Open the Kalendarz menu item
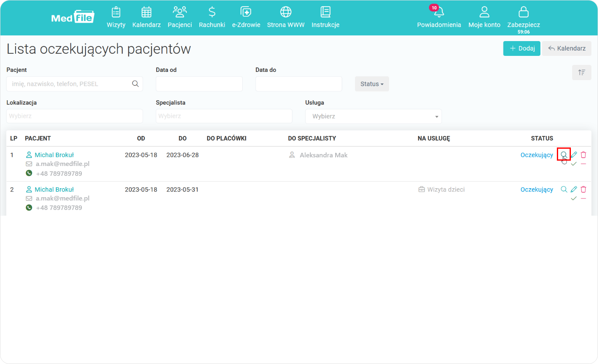This screenshot has height=364, width=598. tap(146, 17)
